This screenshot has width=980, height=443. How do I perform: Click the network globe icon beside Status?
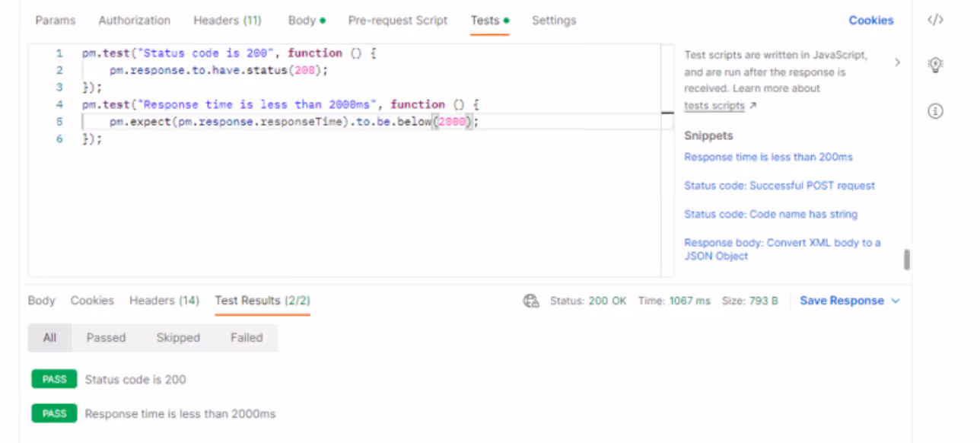click(531, 301)
